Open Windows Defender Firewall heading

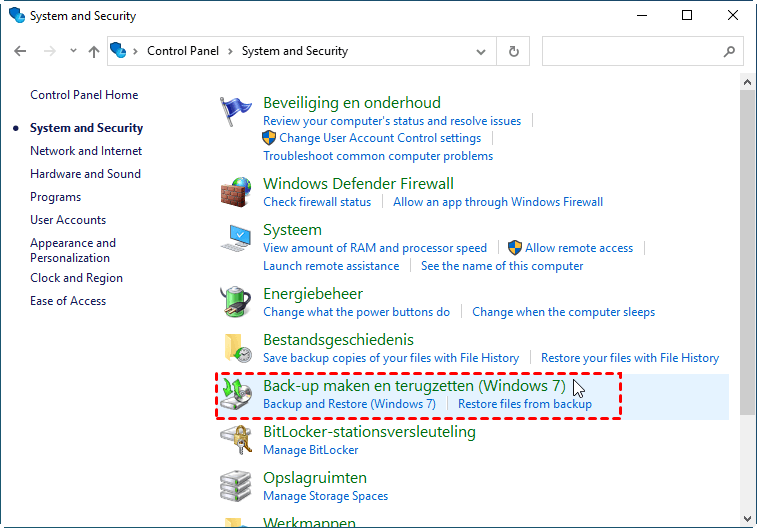tap(358, 184)
